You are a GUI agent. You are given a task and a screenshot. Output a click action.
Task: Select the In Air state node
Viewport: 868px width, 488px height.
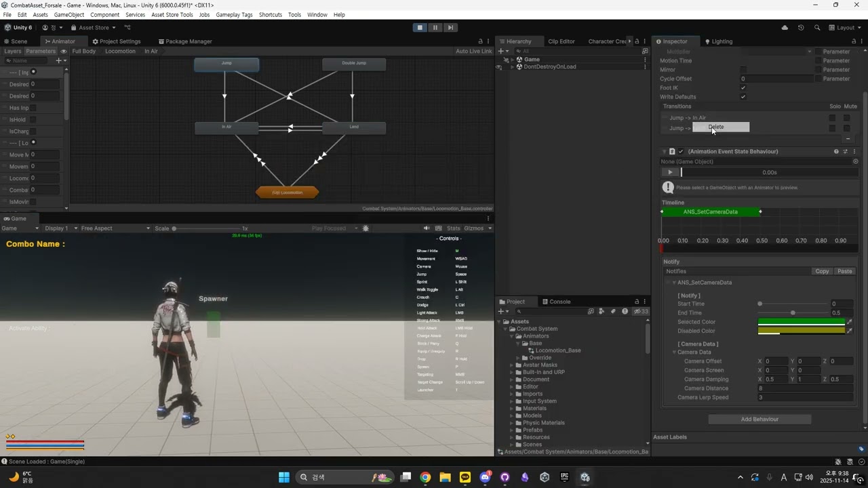pyautogui.click(x=226, y=127)
